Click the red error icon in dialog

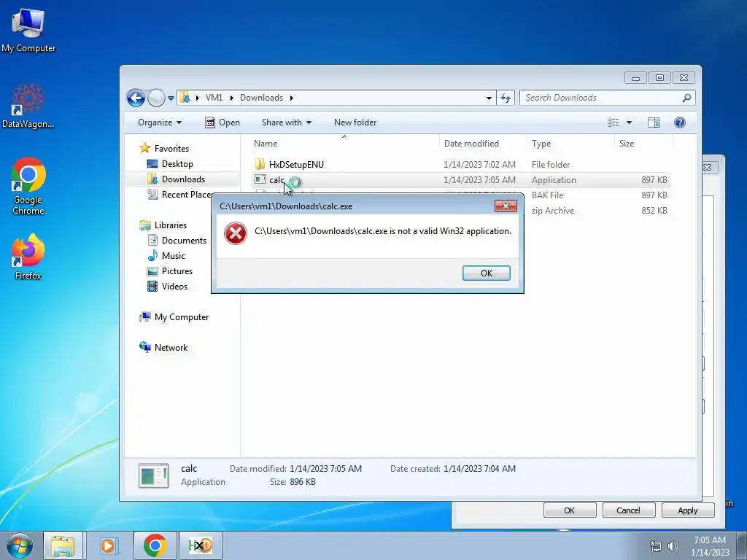[x=236, y=233]
